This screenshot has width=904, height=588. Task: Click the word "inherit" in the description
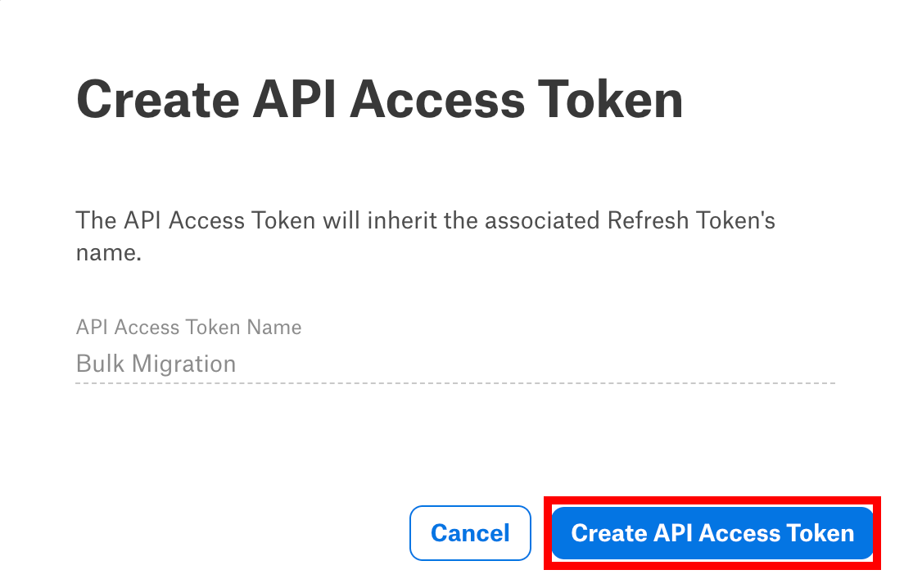point(402,220)
